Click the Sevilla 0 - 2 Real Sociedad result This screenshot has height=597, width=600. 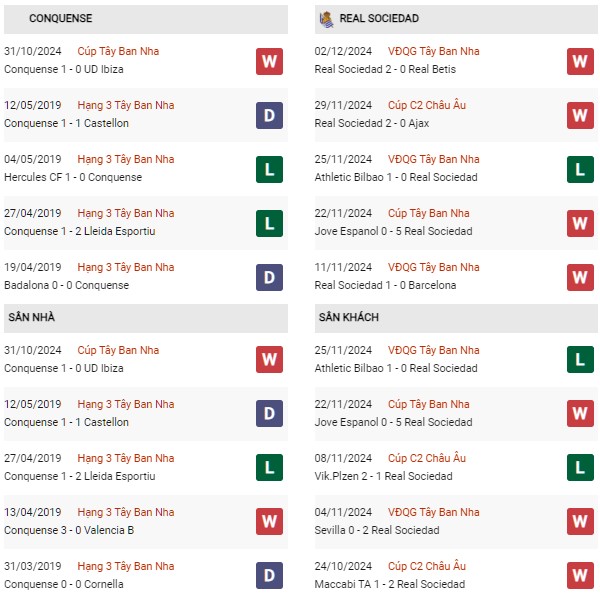(x=377, y=530)
